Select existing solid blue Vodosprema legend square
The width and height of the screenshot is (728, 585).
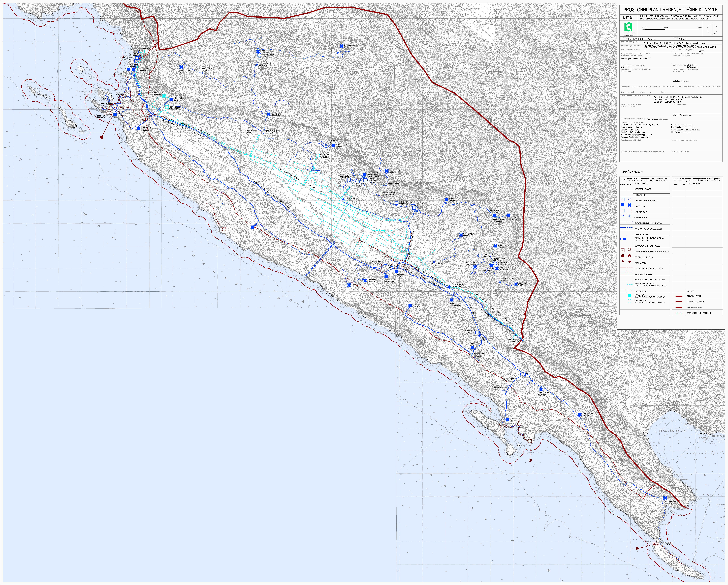(623, 205)
